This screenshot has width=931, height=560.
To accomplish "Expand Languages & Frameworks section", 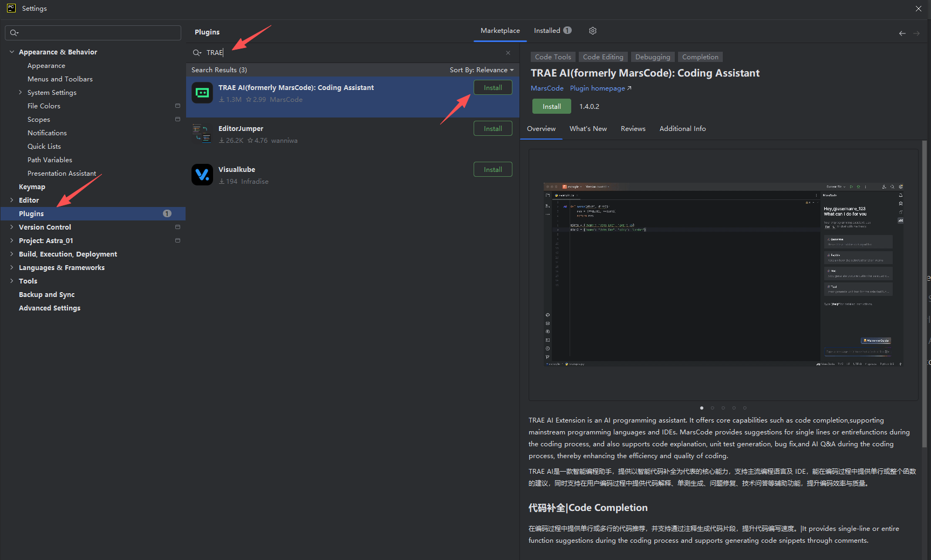I will coord(12,267).
